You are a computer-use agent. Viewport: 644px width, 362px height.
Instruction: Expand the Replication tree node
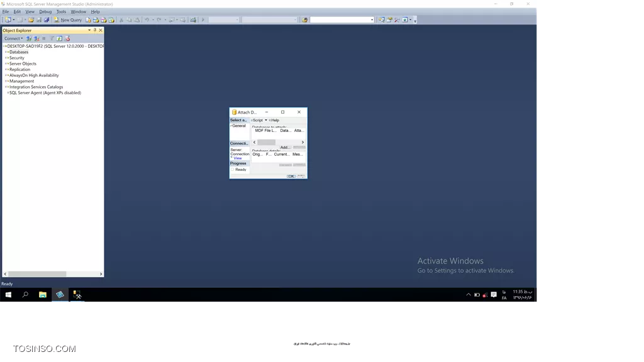point(6,69)
